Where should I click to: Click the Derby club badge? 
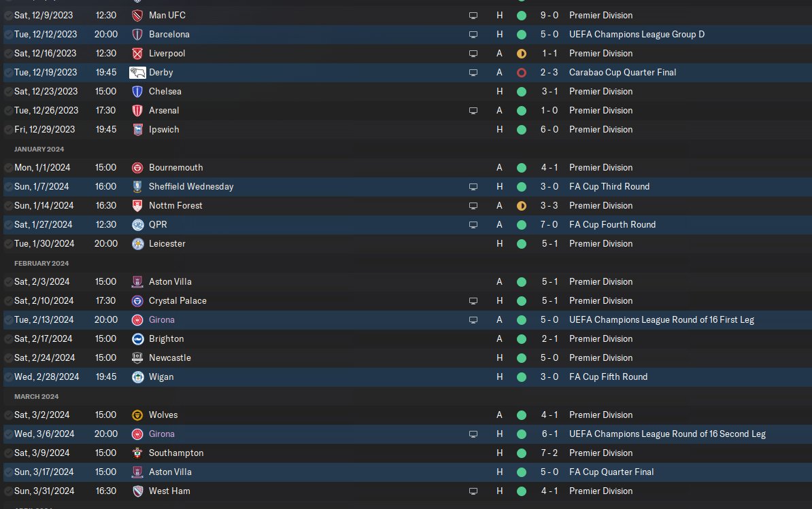[x=137, y=72]
